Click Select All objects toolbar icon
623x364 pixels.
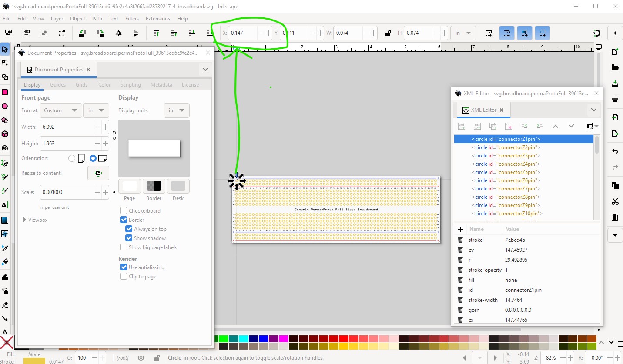[x=8, y=33]
